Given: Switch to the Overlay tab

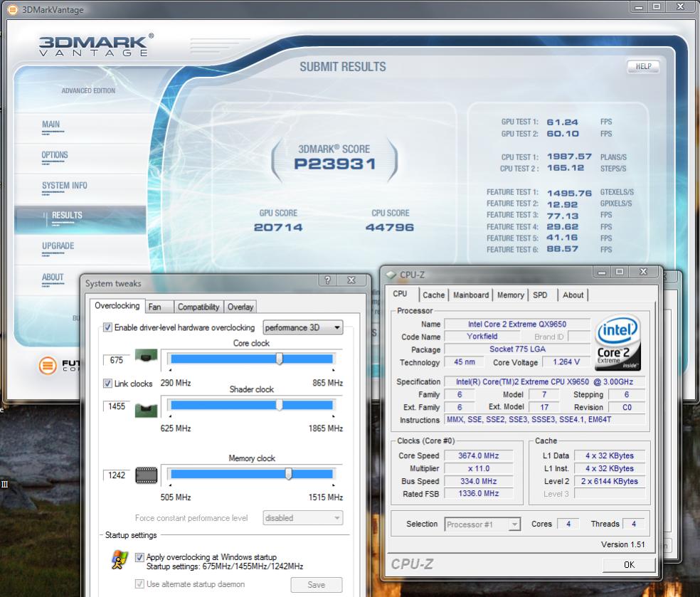Looking at the screenshot, I should coord(240,307).
